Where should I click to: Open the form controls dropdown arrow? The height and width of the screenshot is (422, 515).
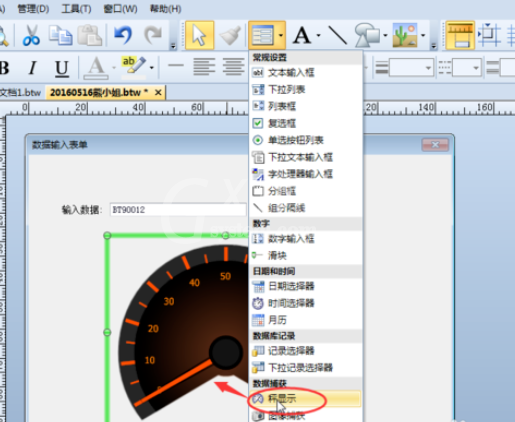pos(281,35)
